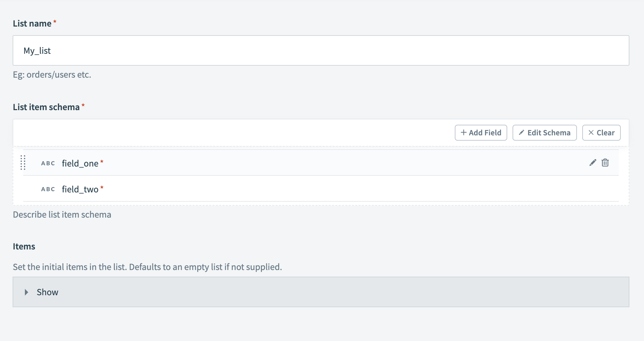The width and height of the screenshot is (644, 341).
Task: Click the pencil icon in Edit Schema
Action: (x=522, y=132)
